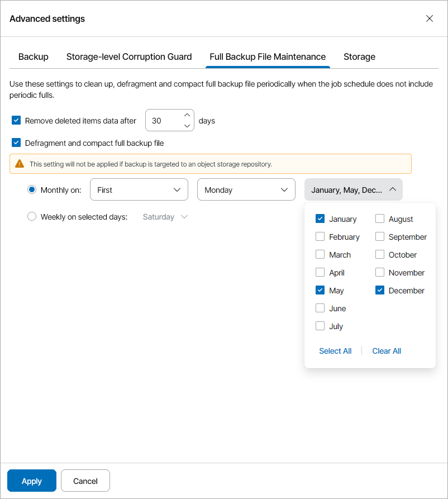The height and width of the screenshot is (499, 448).
Task: Open the First occurrence dropdown
Action: coord(139,189)
